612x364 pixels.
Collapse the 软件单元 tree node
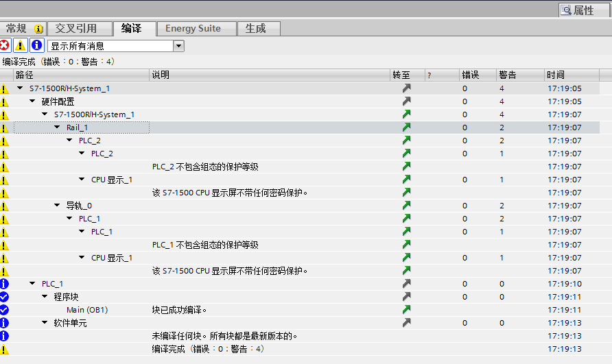[x=45, y=323]
